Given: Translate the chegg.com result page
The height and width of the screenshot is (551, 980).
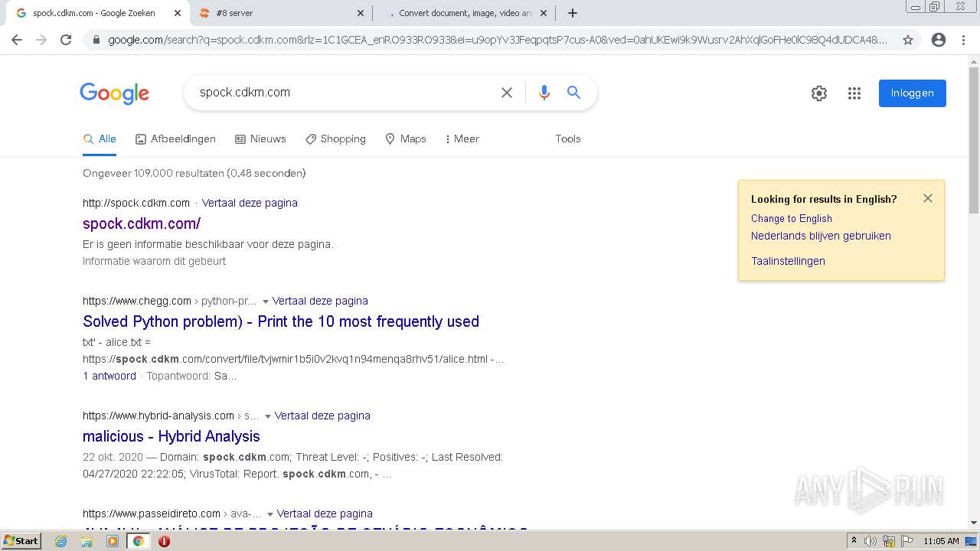Looking at the screenshot, I should pyautogui.click(x=320, y=301).
